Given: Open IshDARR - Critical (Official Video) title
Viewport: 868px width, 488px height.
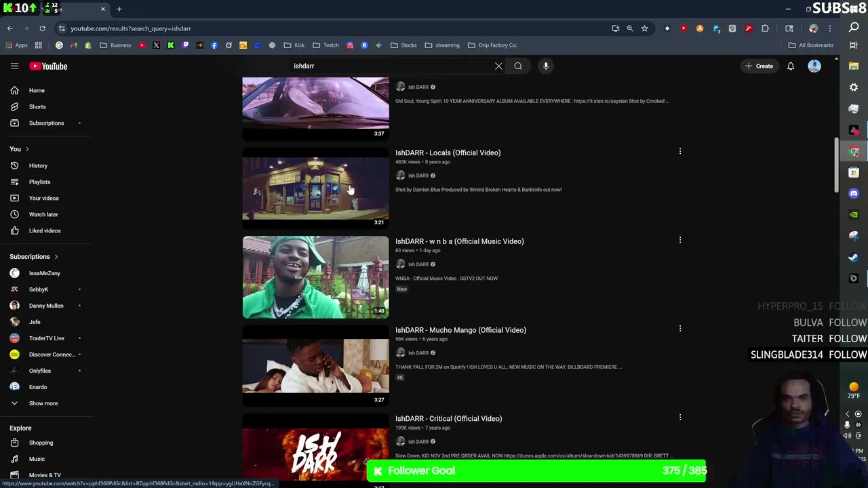Looking at the screenshot, I should click(x=448, y=419).
